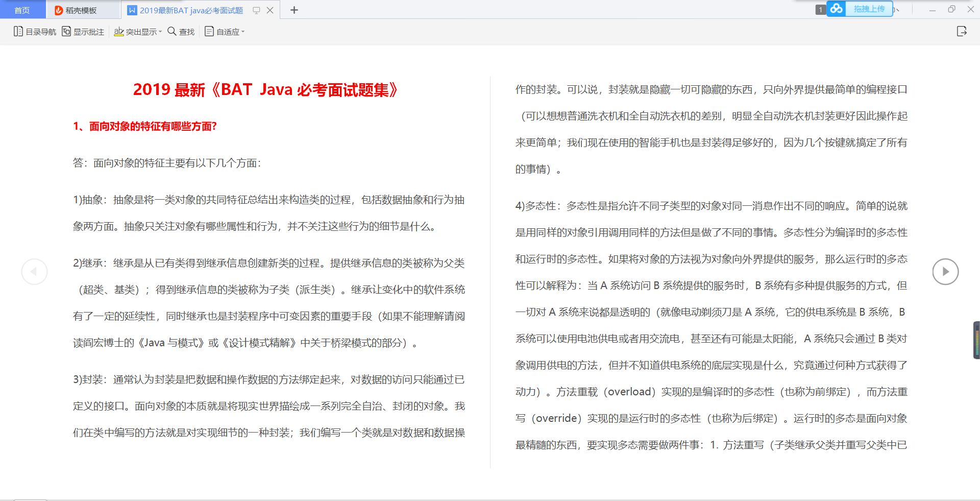The height and width of the screenshot is (501, 980).
Task: Click the 显示批注 comment icon
Action: (x=66, y=31)
